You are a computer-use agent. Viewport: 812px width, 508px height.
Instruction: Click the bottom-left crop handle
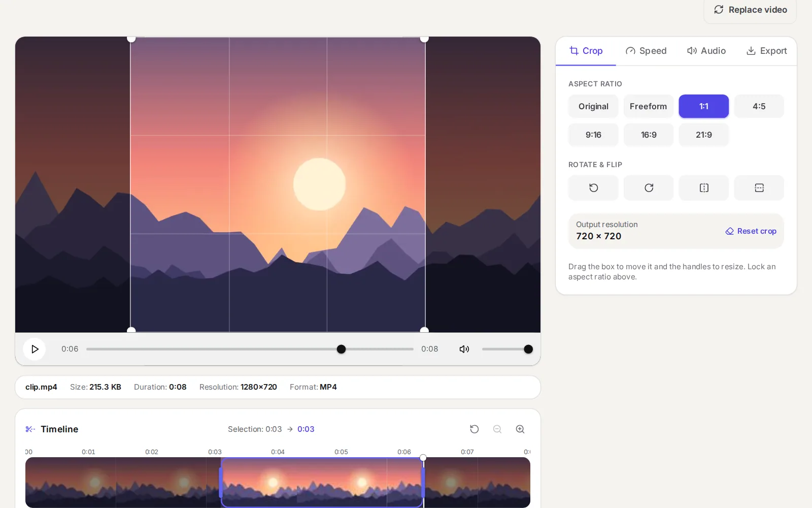coord(131,331)
